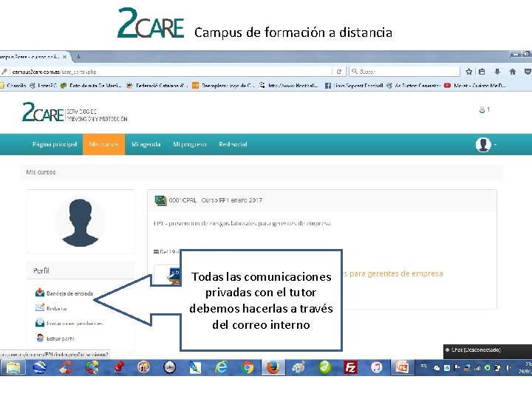Reload the page with refresh button

(338, 72)
